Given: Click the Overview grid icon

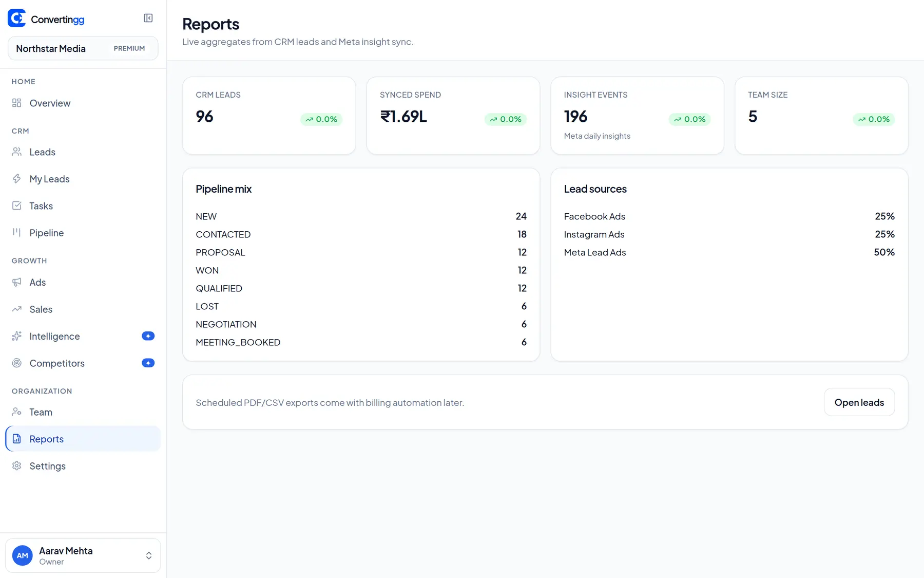Looking at the screenshot, I should 17,103.
